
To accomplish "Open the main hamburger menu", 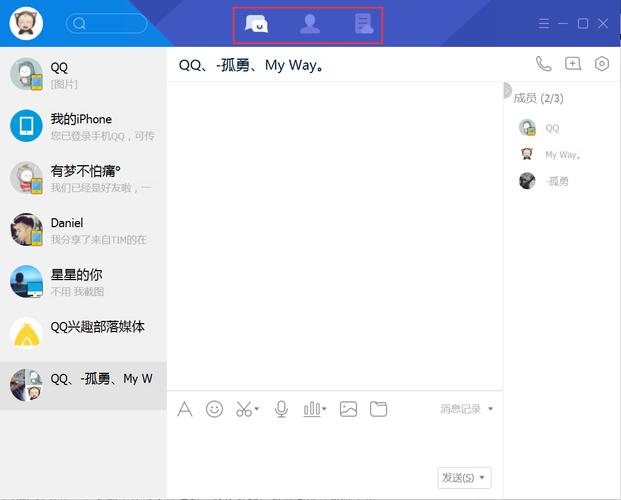I will [x=544, y=24].
